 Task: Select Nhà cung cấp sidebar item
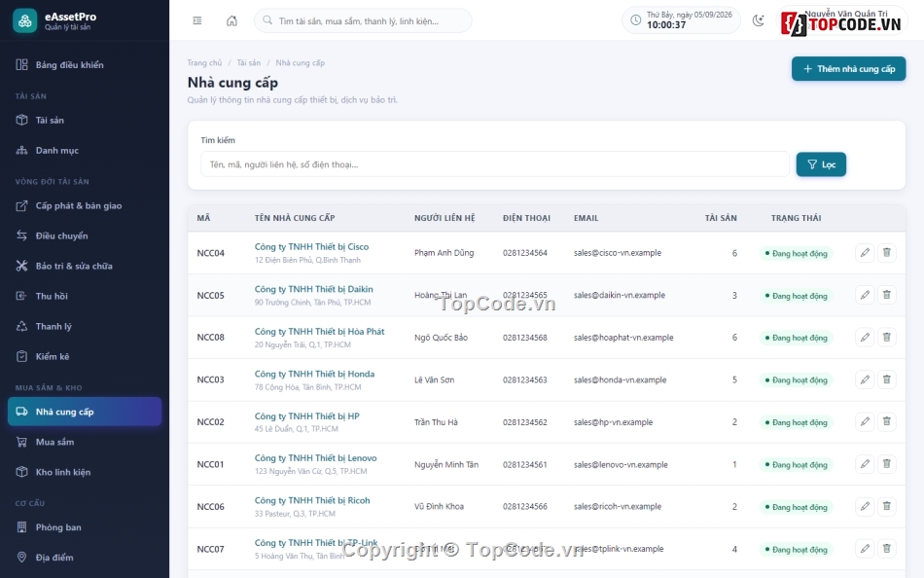[85, 412]
